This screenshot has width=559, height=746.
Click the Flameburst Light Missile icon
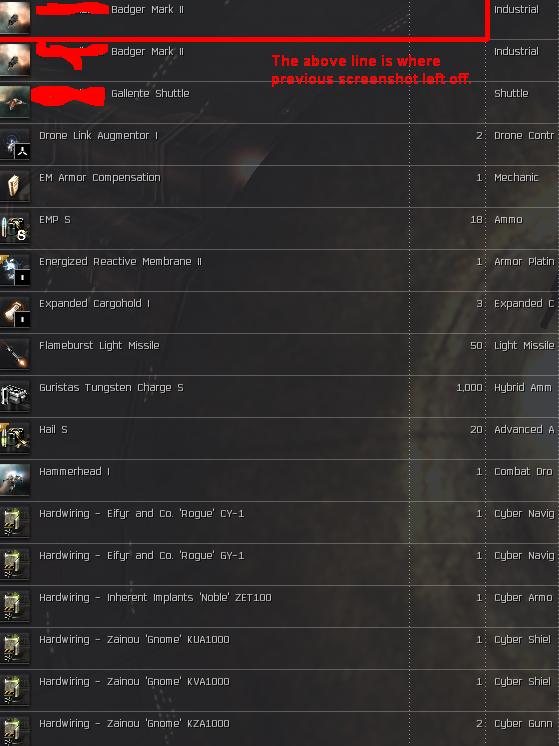[x=15, y=354]
